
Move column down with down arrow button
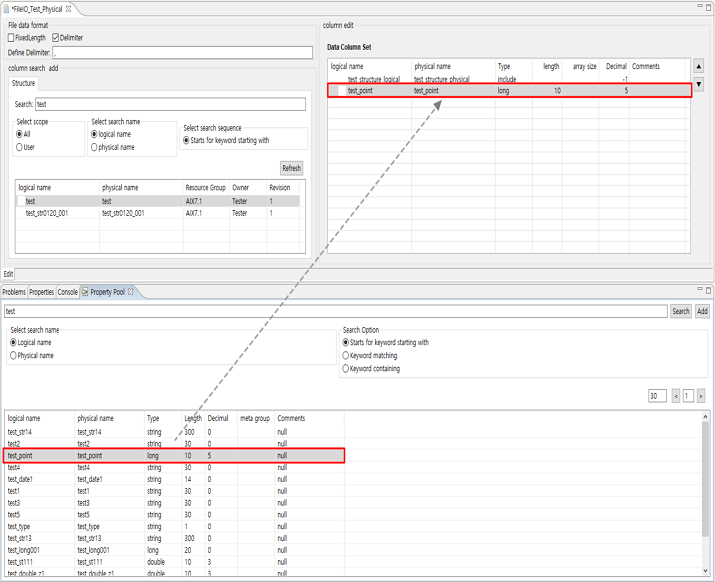coord(699,84)
